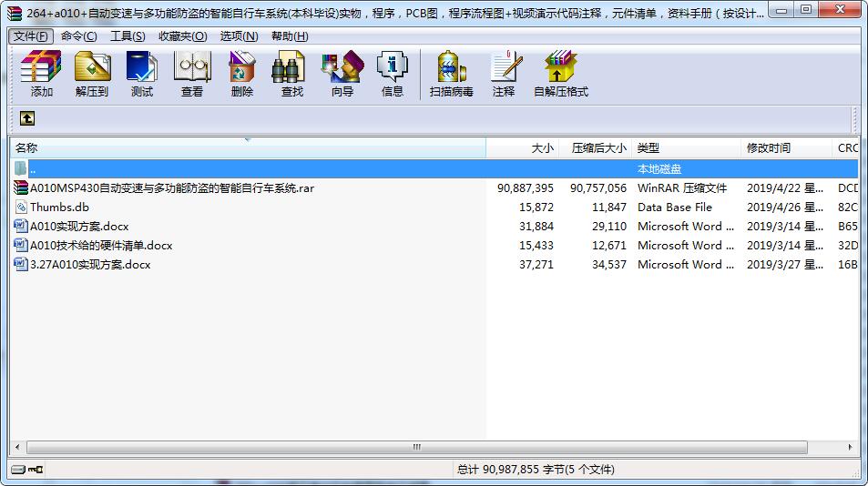
Task: Click the size value 90,887,395
Action: (526, 188)
